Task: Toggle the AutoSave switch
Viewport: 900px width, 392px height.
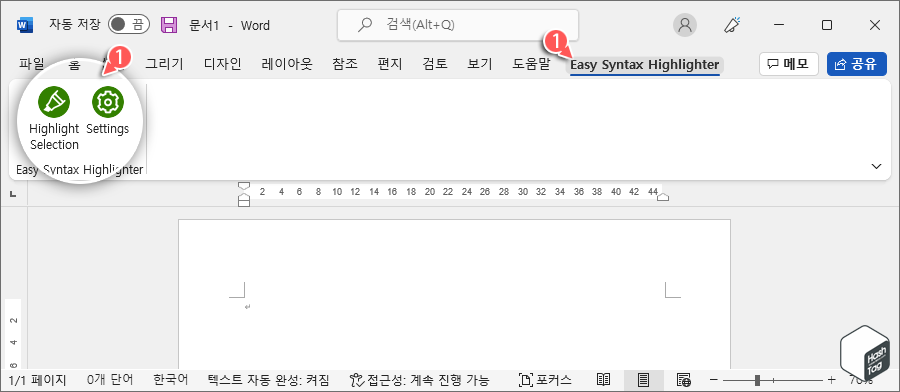Action: 129,25
